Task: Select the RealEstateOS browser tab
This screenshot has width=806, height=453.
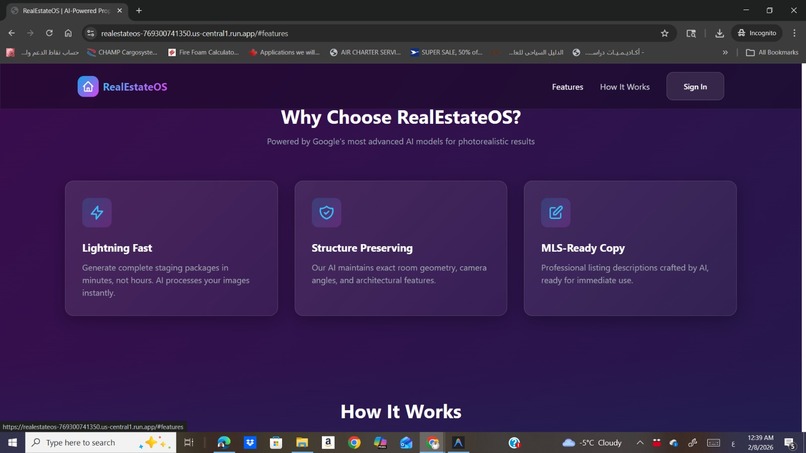Action: [x=66, y=11]
